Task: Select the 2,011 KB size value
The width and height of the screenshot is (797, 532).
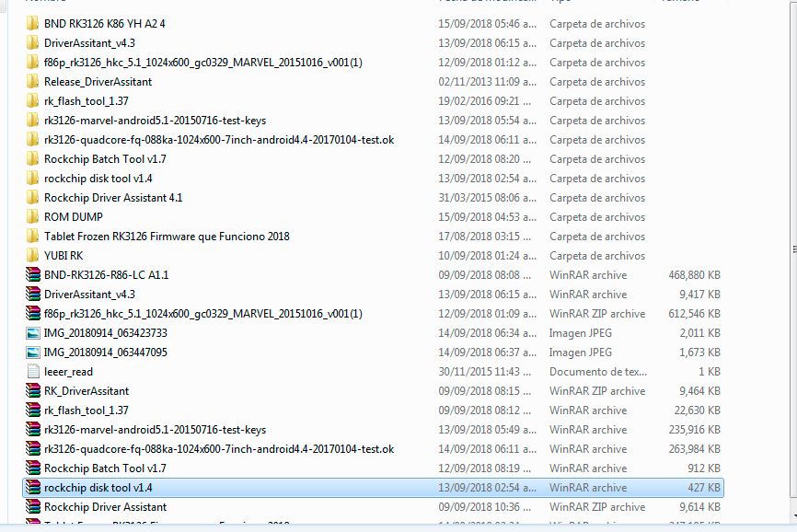Action: click(700, 333)
